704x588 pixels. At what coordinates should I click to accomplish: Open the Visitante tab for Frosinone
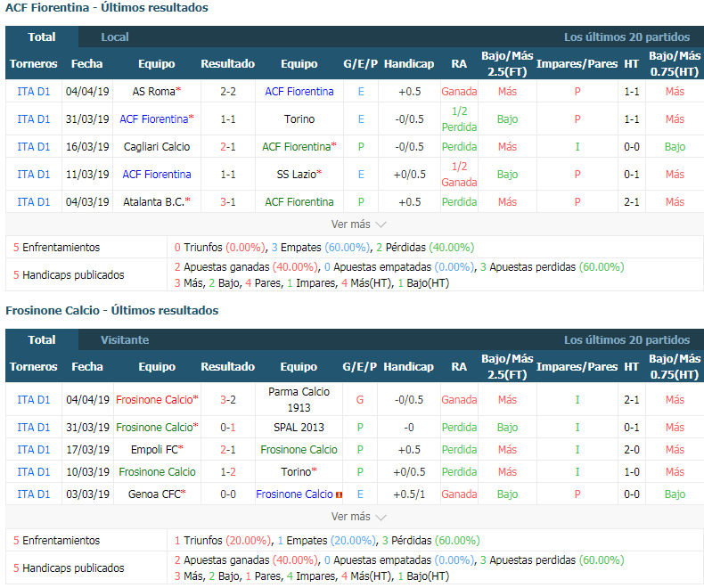pyautogui.click(x=125, y=339)
